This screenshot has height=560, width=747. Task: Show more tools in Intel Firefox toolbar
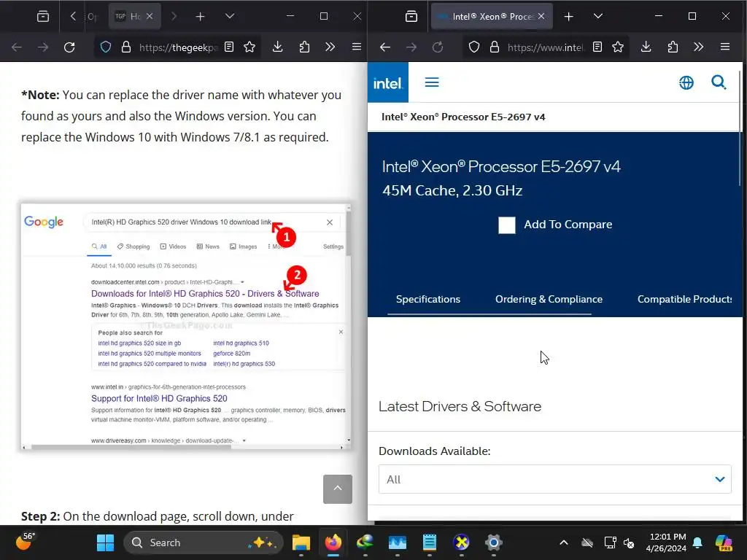pos(698,47)
